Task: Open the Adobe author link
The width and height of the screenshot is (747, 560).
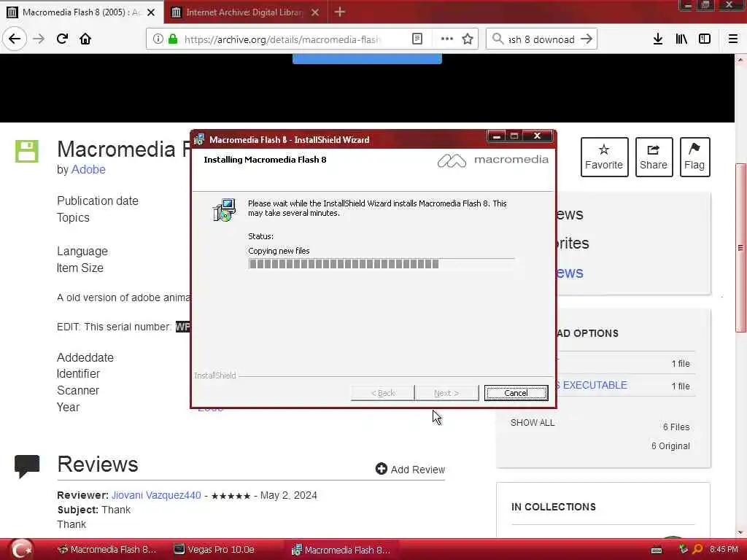Action: coord(88,169)
